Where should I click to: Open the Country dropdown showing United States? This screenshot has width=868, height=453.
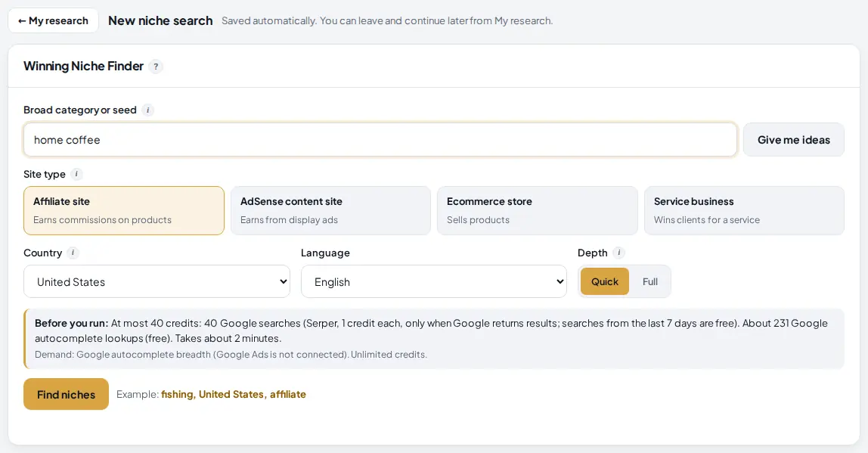[157, 281]
